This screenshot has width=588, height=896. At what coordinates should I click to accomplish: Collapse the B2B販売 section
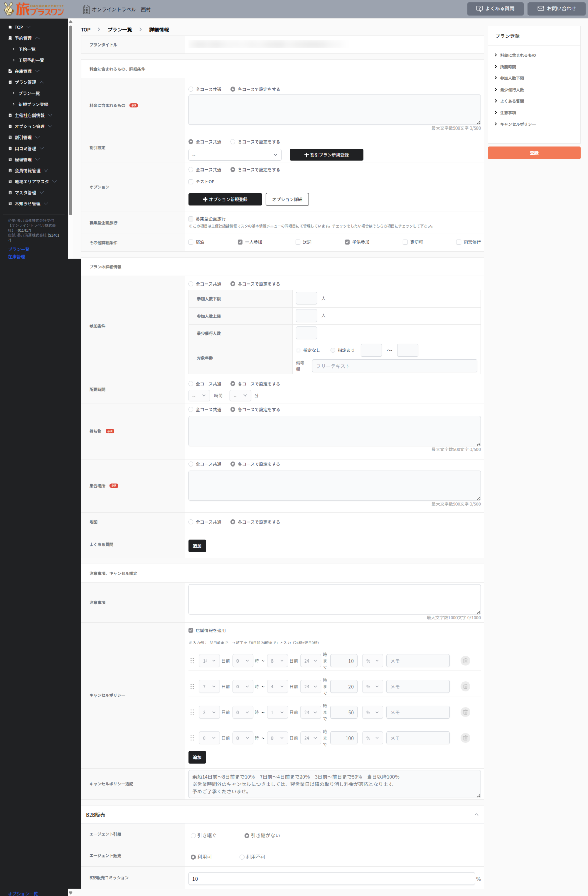[476, 815]
